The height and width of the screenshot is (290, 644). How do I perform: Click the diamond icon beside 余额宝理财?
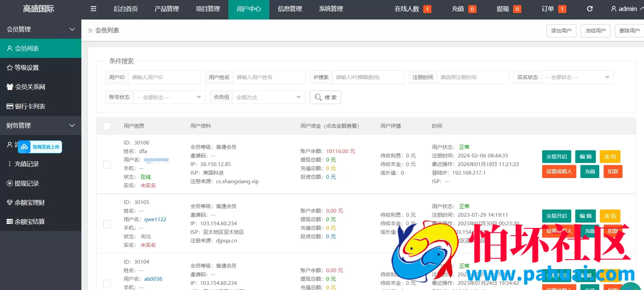pyautogui.click(x=10, y=203)
